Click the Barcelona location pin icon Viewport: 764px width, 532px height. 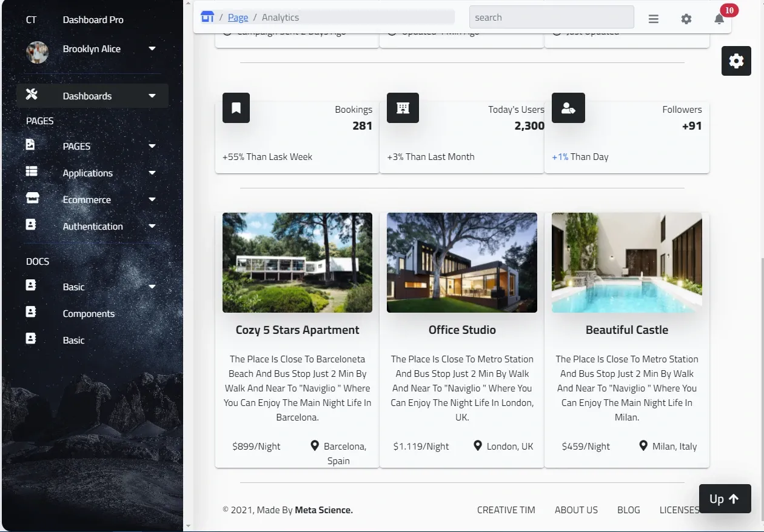point(315,446)
